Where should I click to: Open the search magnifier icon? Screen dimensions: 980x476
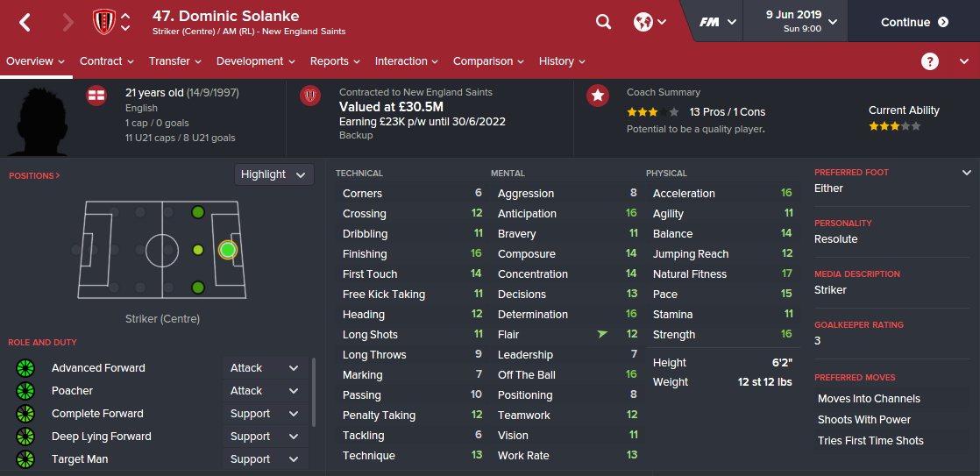coord(603,22)
